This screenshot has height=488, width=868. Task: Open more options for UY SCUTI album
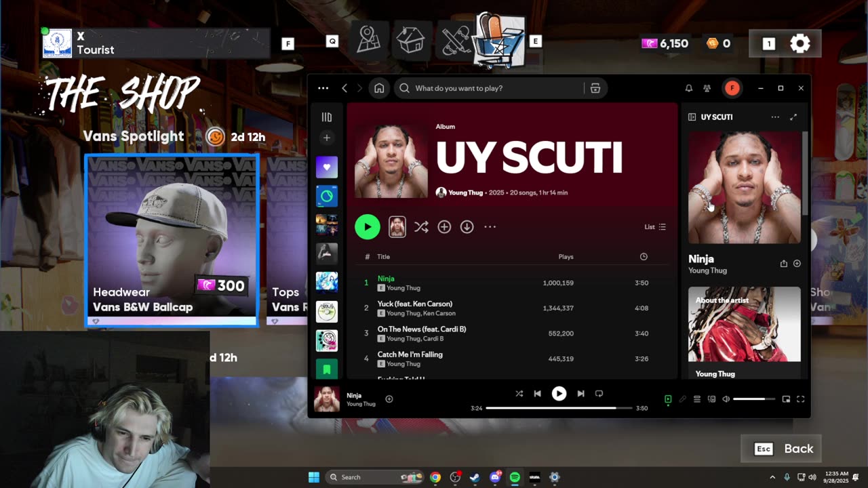(x=490, y=227)
